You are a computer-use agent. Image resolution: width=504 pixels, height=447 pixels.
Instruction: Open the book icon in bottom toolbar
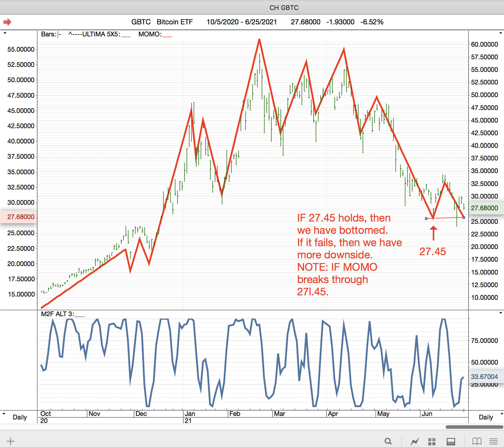[x=477, y=441]
